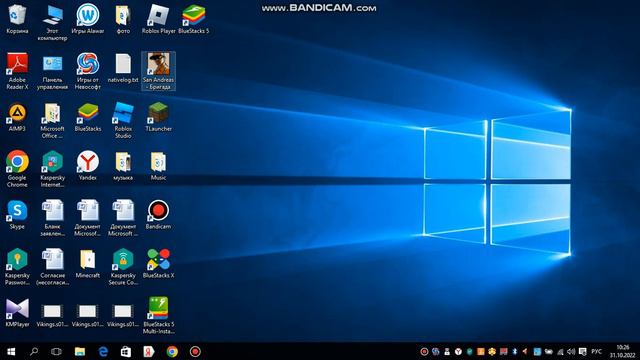This screenshot has height=360, width=640.
Task: Select the San Andreas - Бригада shortcut
Action: point(158,71)
